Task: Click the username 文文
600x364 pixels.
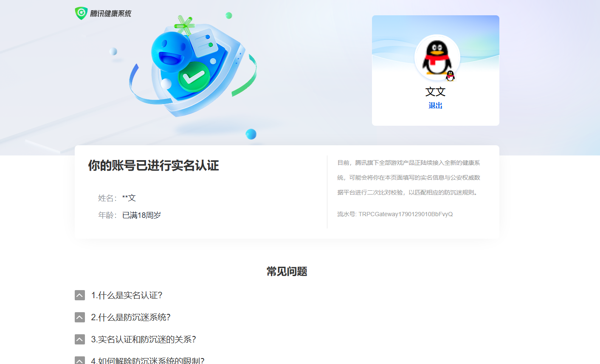Action: coord(435,92)
